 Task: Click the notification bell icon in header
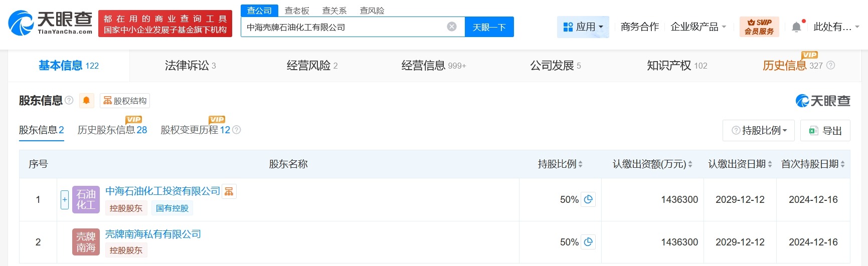pyautogui.click(x=796, y=27)
